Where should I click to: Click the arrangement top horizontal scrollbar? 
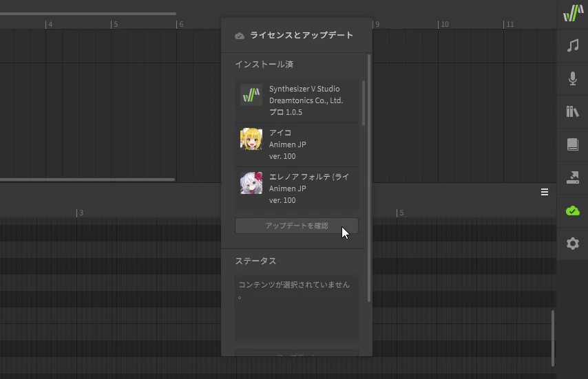coord(87,14)
